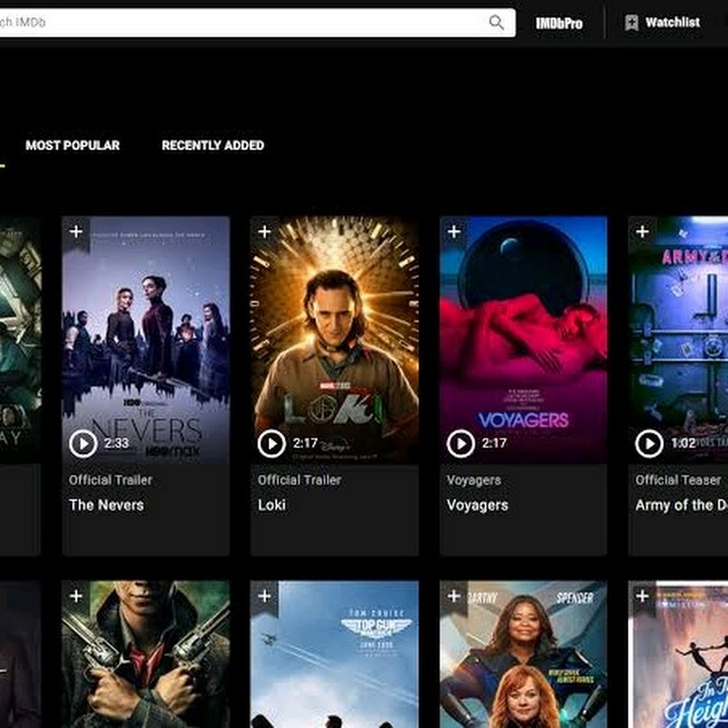This screenshot has height=728, width=728.
Task: Play The Nevers trailer
Action: (83, 444)
